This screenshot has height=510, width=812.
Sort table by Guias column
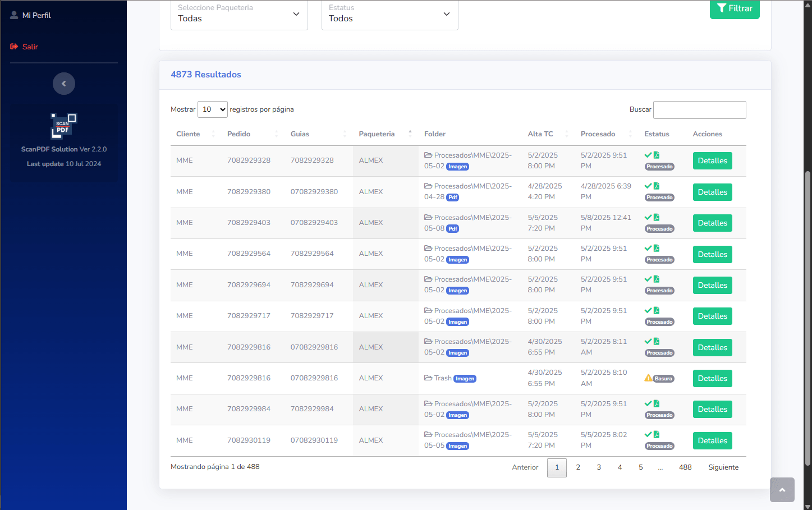(x=319, y=134)
